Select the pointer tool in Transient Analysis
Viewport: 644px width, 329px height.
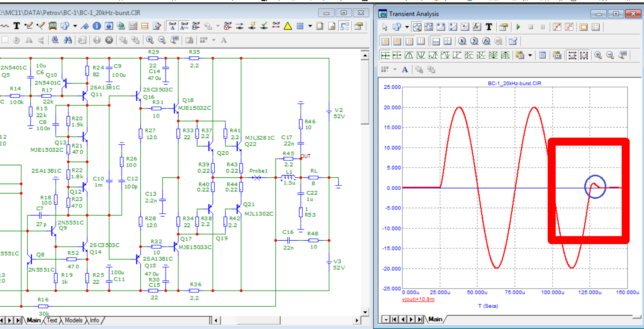click(x=385, y=27)
